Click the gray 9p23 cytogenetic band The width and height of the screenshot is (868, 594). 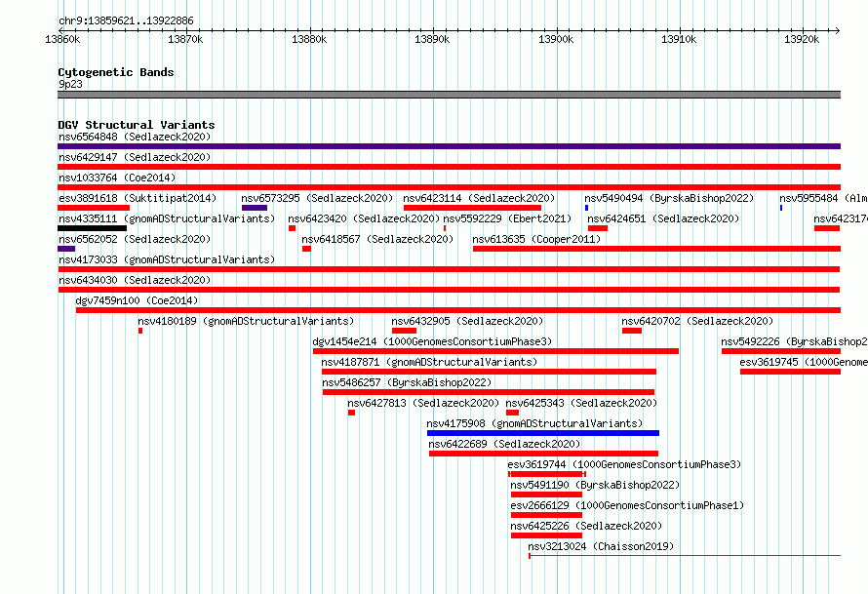449,95
